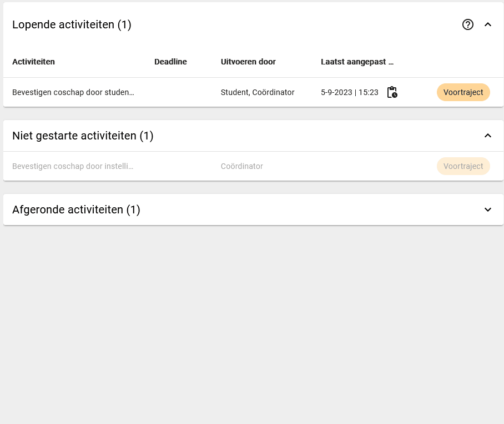Click the Deadline column header
Image resolution: width=504 pixels, height=424 pixels.
click(x=170, y=62)
